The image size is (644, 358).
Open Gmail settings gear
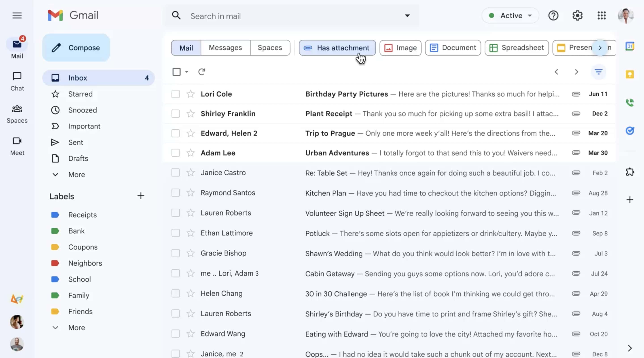point(578,15)
